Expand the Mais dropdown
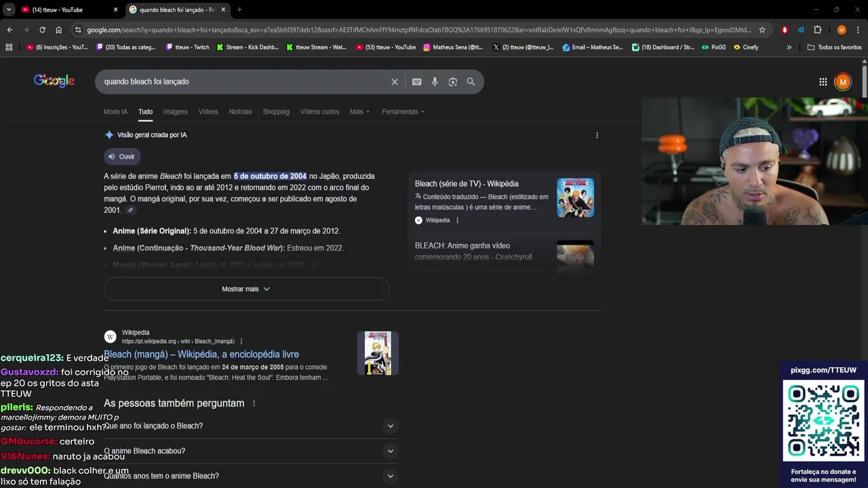Image resolution: width=868 pixels, height=488 pixels. 359,112
